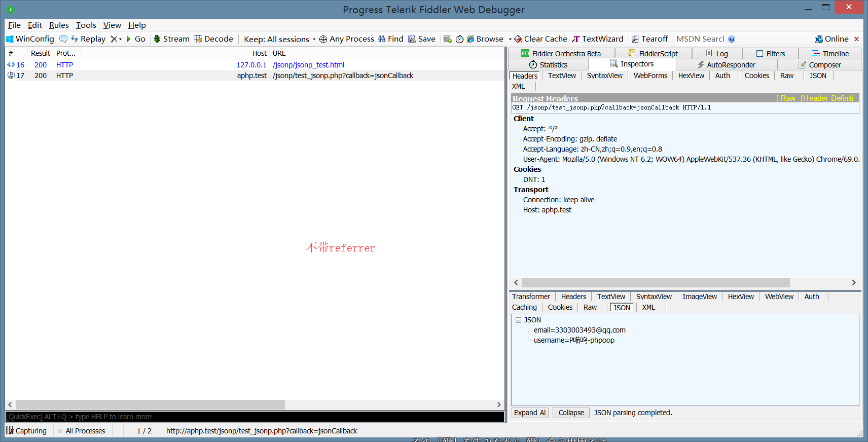Select request inspector SyntaxView tab

[605, 76]
